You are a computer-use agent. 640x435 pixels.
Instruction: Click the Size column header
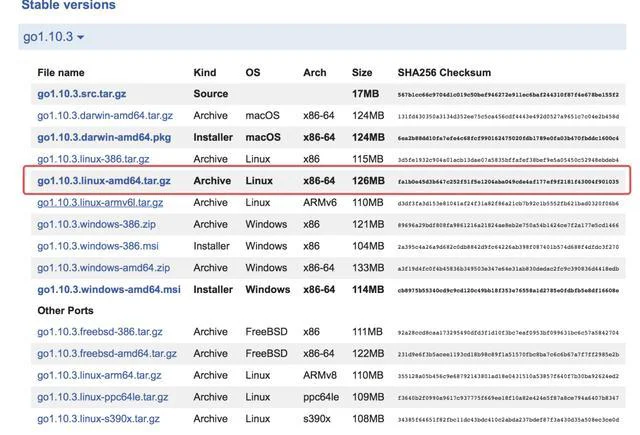[362, 73]
